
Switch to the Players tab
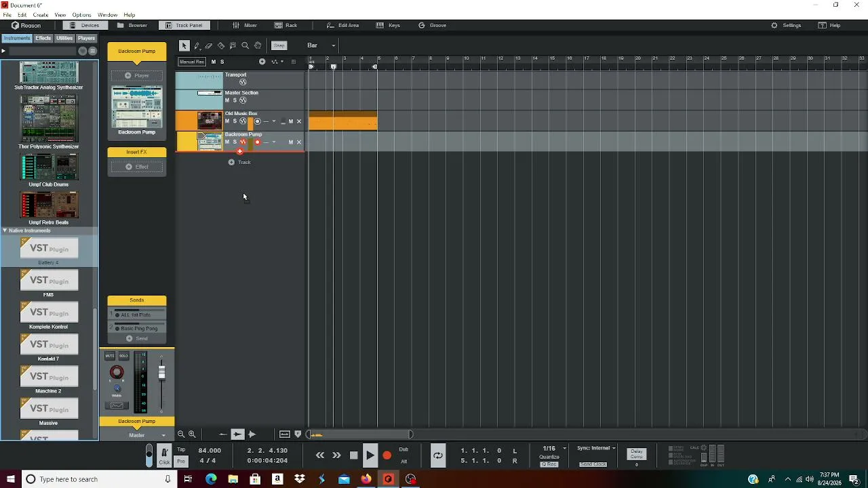point(86,38)
